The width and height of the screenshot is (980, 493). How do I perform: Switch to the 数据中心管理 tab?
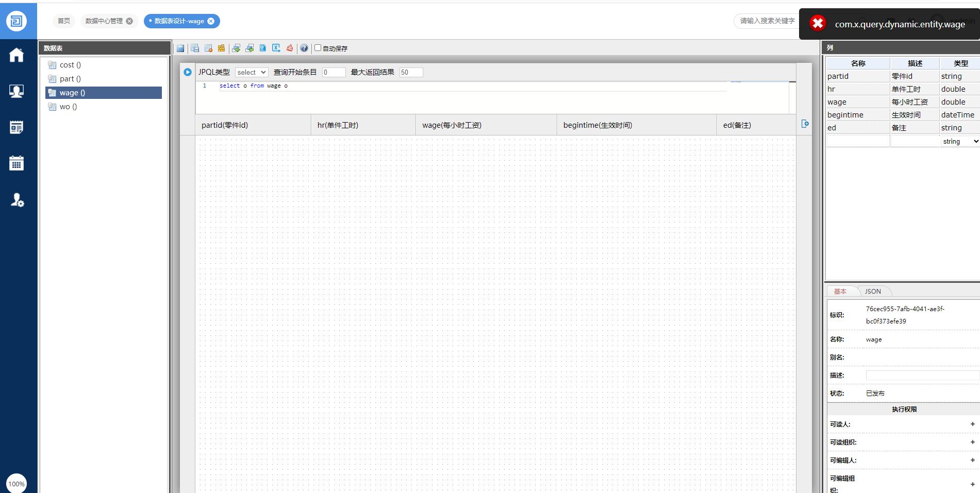[x=104, y=21]
